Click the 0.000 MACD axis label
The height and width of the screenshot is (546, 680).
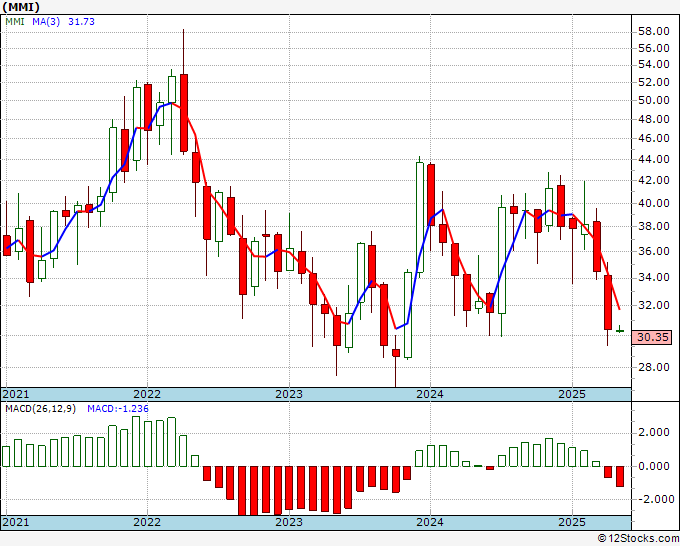654,466
